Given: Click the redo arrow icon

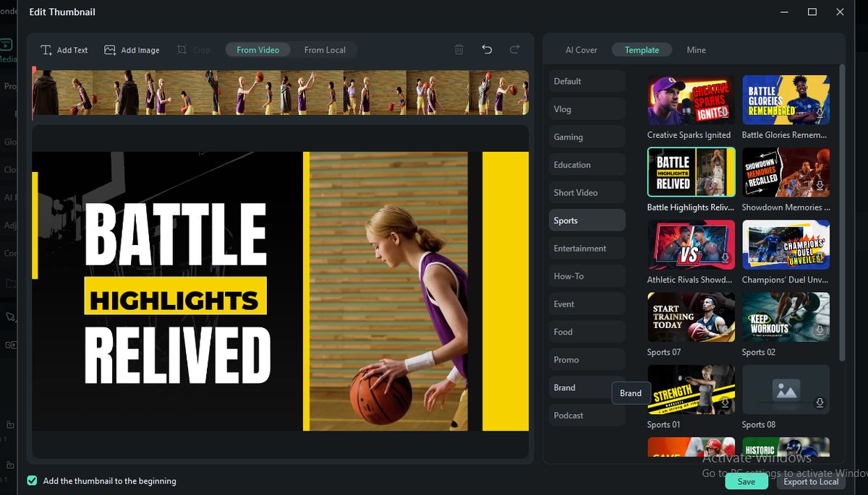Looking at the screenshot, I should 514,50.
